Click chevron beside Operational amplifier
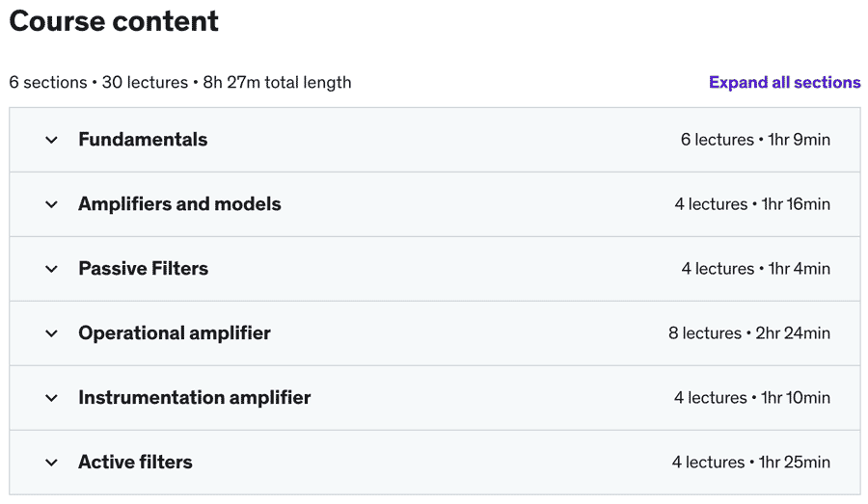Viewport: 868px width, 504px height. click(x=52, y=333)
